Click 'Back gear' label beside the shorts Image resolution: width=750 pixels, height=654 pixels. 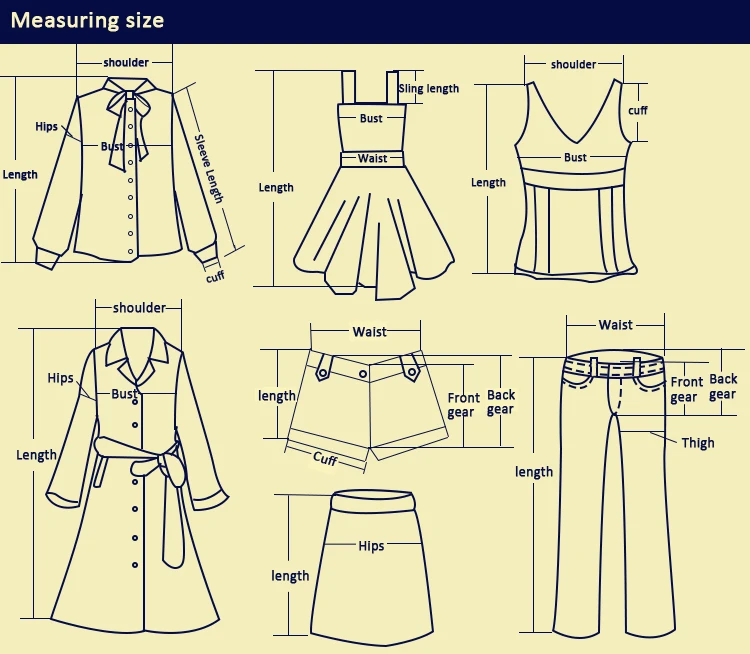pos(501,402)
